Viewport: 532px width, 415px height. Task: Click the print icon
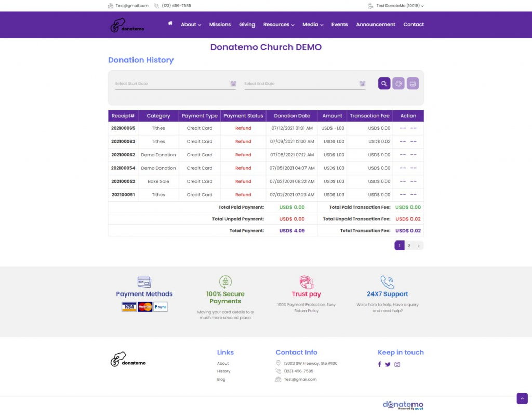(413, 83)
